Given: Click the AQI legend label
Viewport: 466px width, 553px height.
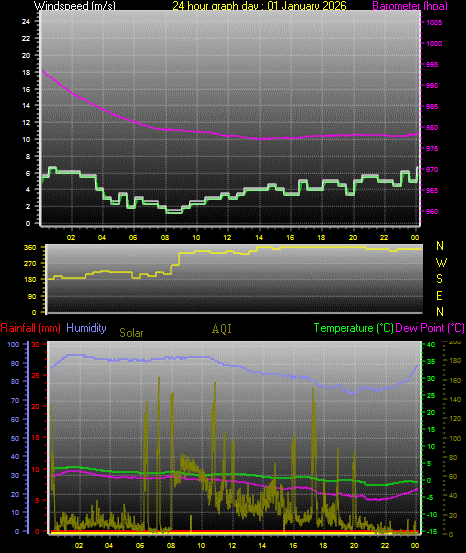Looking at the screenshot, I should 222,329.
